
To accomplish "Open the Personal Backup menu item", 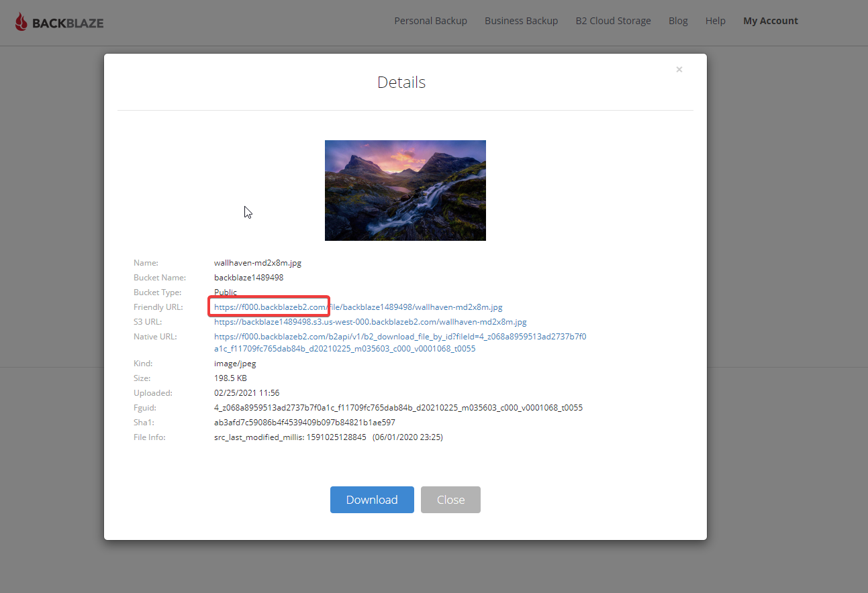I will click(x=430, y=20).
